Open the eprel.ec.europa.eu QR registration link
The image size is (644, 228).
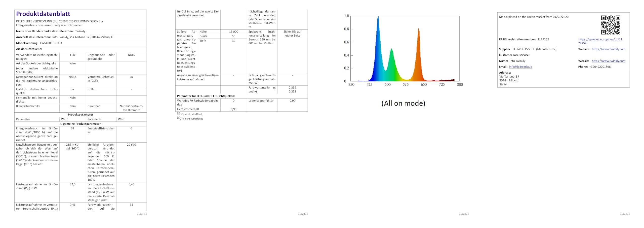pos(600,41)
